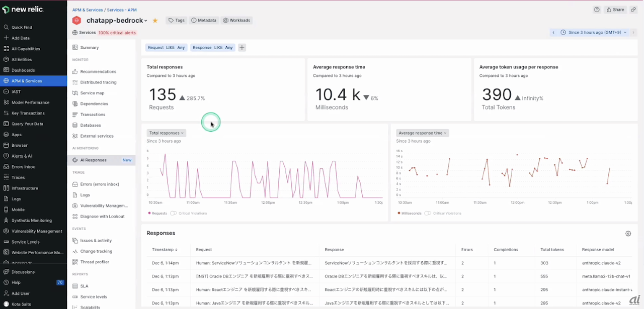Open the Tags button

point(176,21)
